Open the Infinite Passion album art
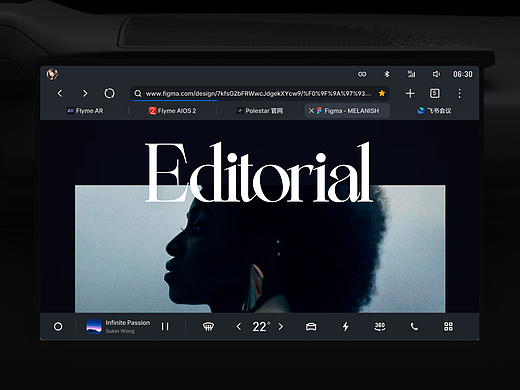The height and width of the screenshot is (390, 520). [94, 326]
